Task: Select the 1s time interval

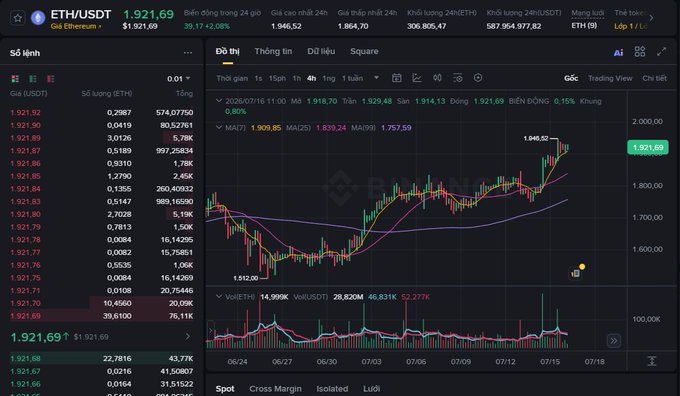Action: click(x=258, y=79)
